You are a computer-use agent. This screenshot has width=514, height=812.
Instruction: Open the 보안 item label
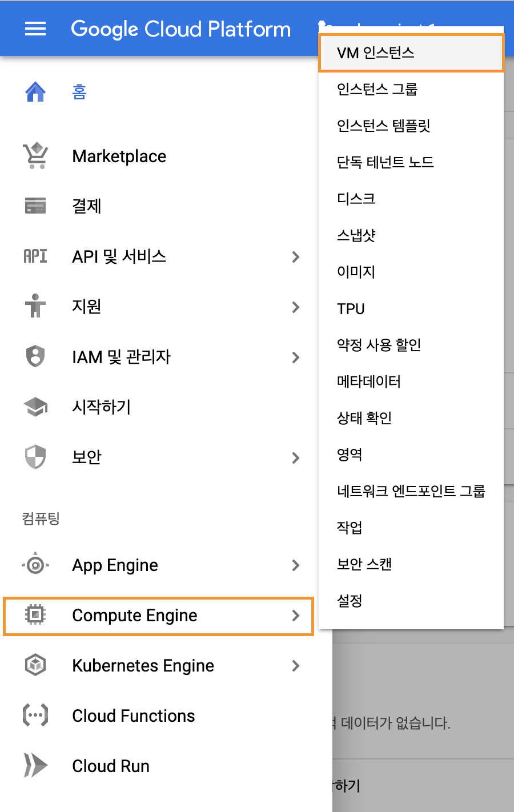87,457
